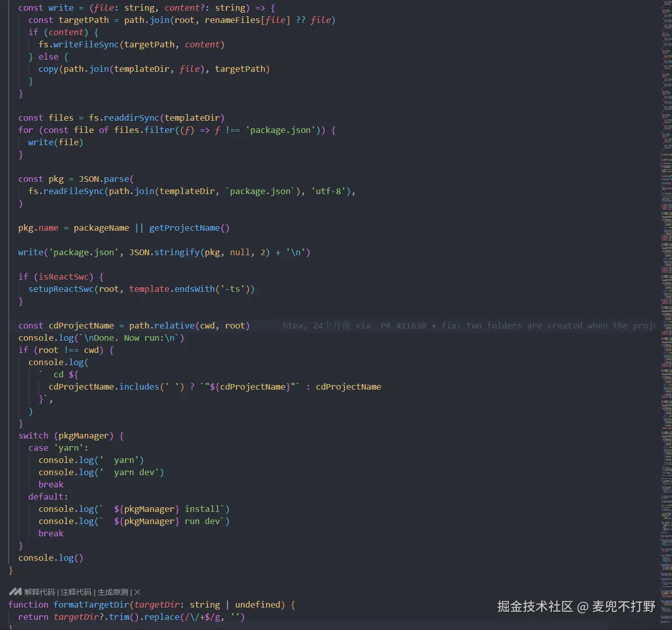Click 'path.relative' call
This screenshot has width=672, height=630.
pyautogui.click(x=162, y=326)
